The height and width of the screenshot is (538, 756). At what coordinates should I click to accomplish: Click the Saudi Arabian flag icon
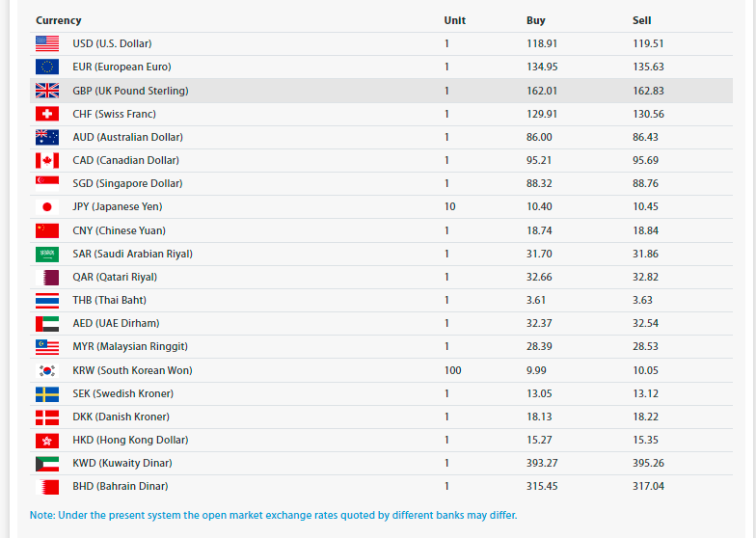47,254
